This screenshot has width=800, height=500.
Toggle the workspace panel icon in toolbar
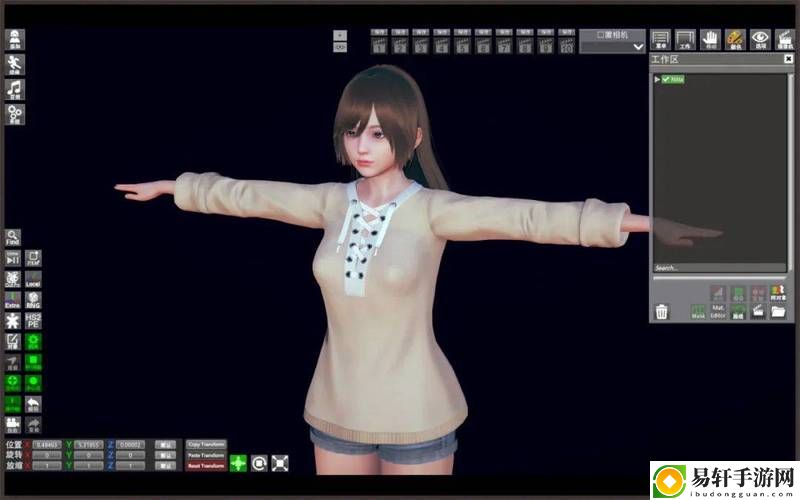point(685,40)
